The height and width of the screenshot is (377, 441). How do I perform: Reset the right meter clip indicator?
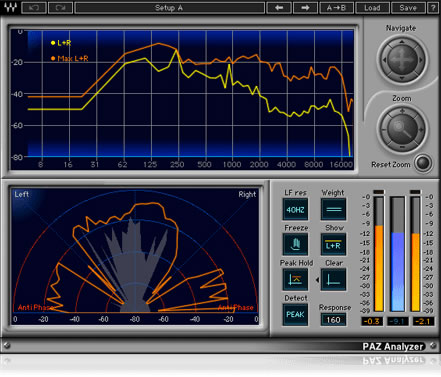415,192
